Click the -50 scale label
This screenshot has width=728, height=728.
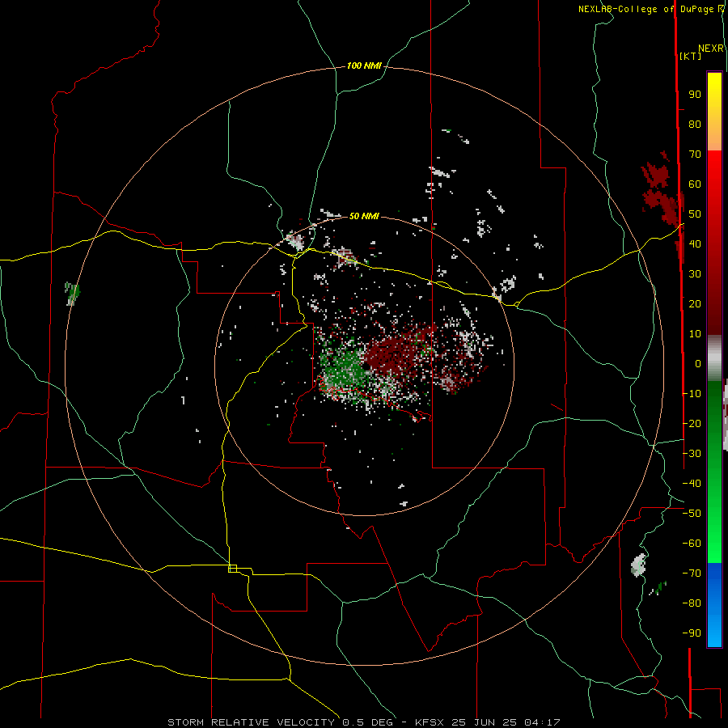tap(692, 513)
